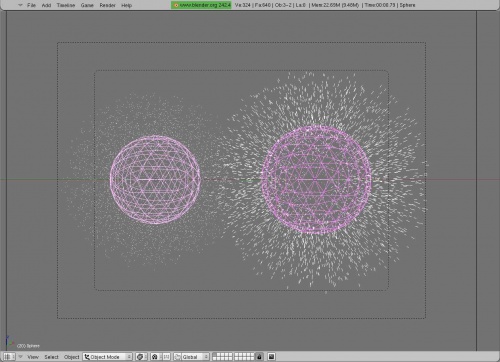Open the Game menu
The image size is (500, 362).
87,5
